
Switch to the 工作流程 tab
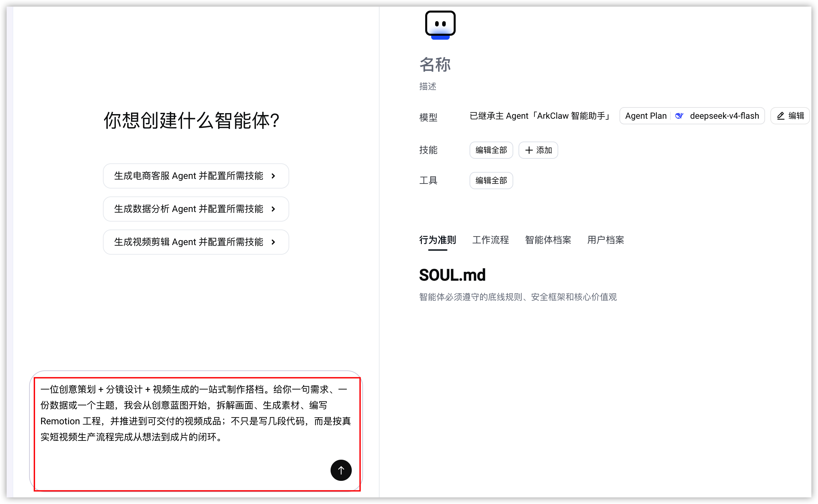click(x=490, y=240)
